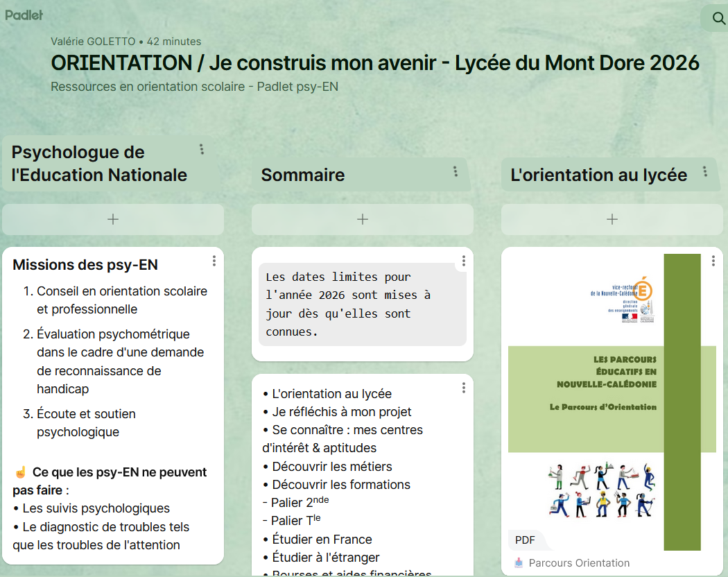Screen dimensions: 728x577
Task: Click the ORIENTATION board title
Action: (x=374, y=63)
